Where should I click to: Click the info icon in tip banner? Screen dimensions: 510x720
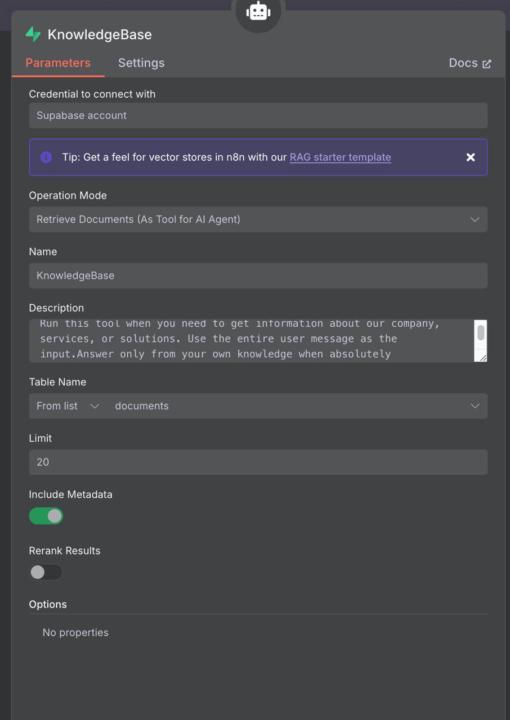coord(46,157)
